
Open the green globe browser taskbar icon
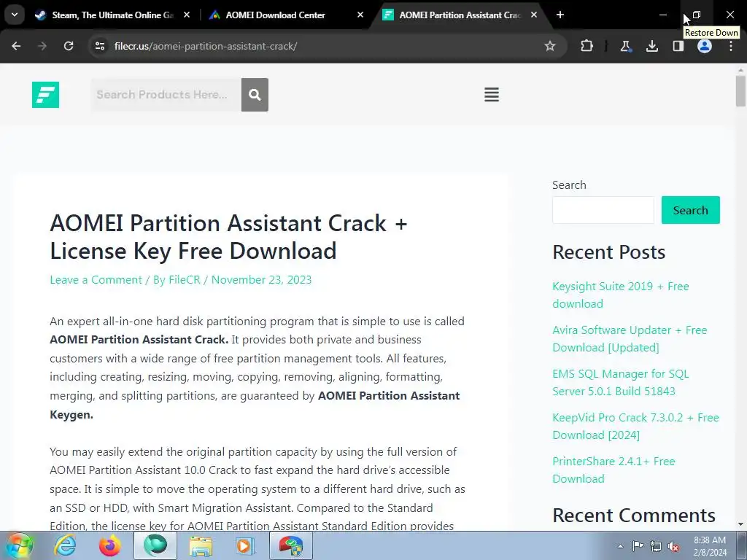coord(155,545)
